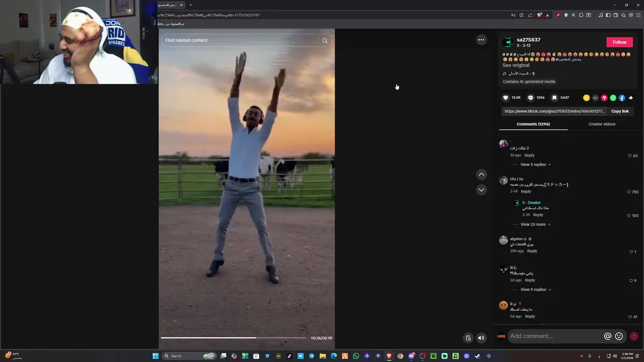The width and height of the screenshot is (644, 362).
Task: Reply to alguien's comment
Action: [532, 251]
